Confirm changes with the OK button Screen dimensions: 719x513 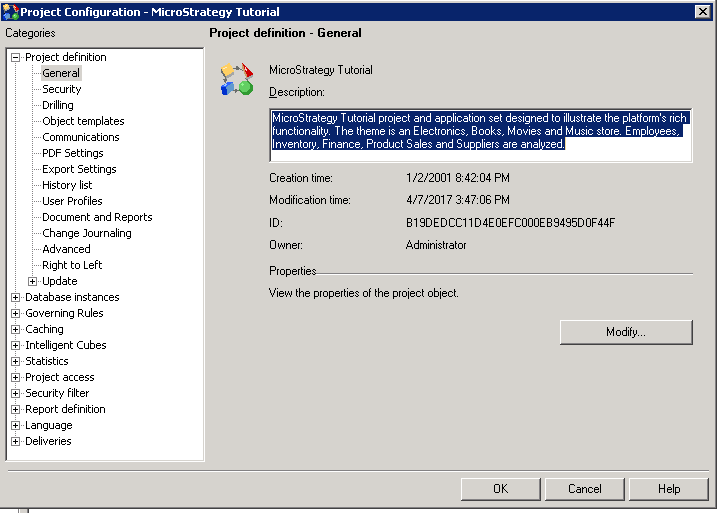pos(500,489)
